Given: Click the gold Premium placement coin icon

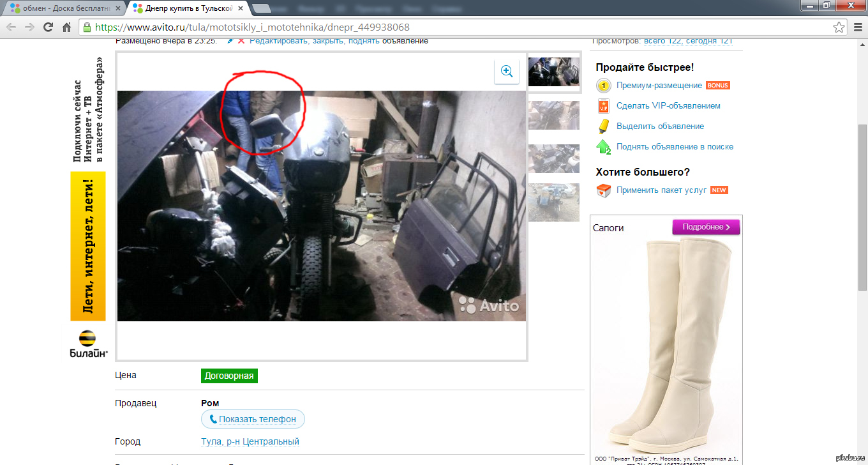Looking at the screenshot, I should click(603, 86).
